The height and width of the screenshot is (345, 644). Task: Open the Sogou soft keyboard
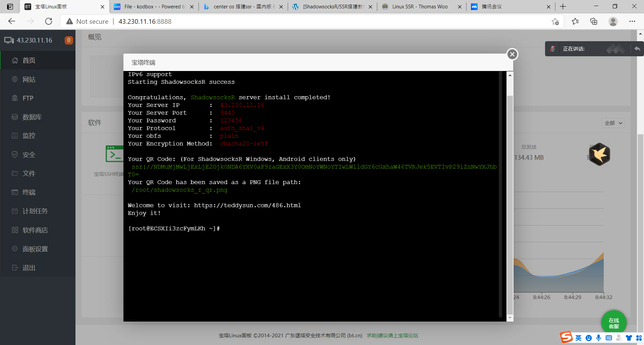(x=609, y=338)
